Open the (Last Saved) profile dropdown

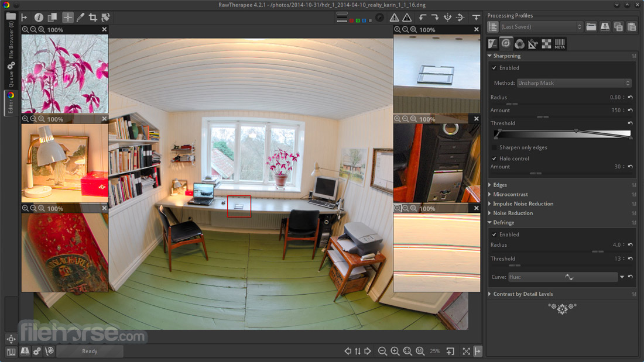click(x=541, y=27)
